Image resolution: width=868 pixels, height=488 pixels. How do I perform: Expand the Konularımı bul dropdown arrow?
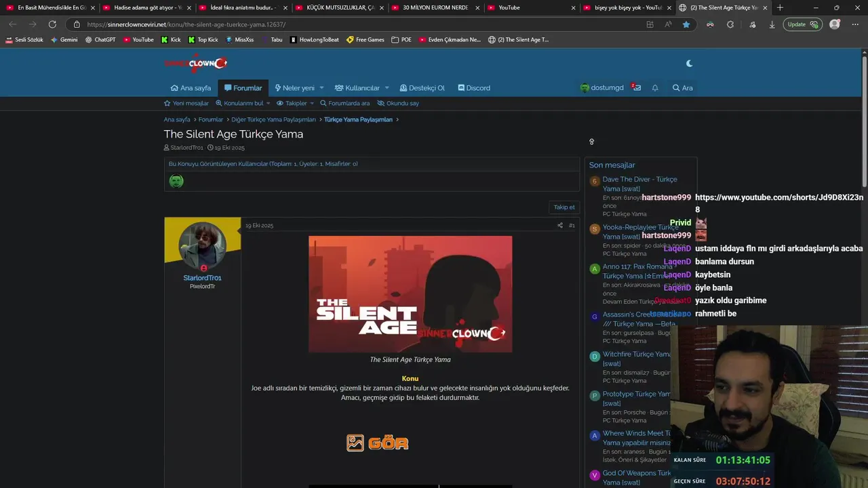269,104
